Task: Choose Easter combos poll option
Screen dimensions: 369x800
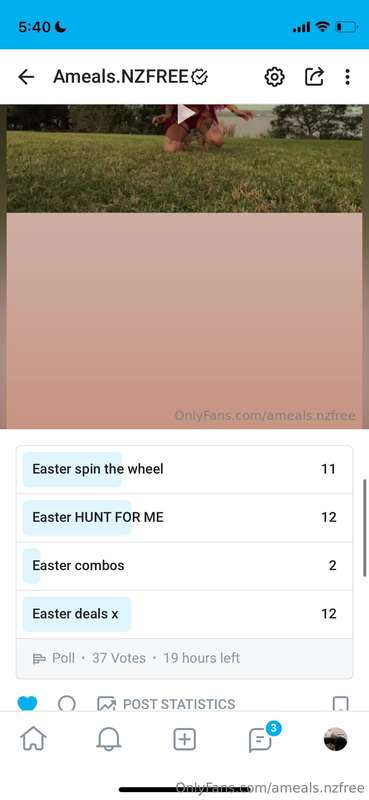Action: (x=184, y=565)
